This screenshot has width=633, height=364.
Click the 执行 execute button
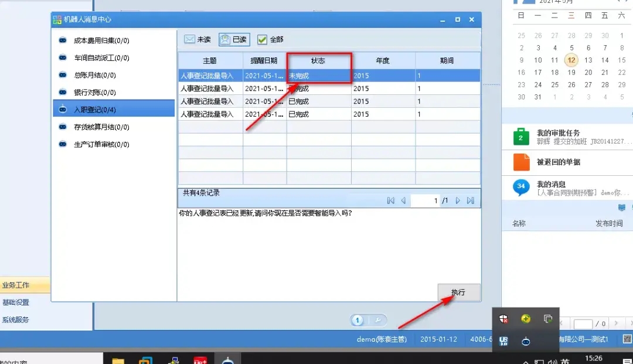[x=458, y=292]
